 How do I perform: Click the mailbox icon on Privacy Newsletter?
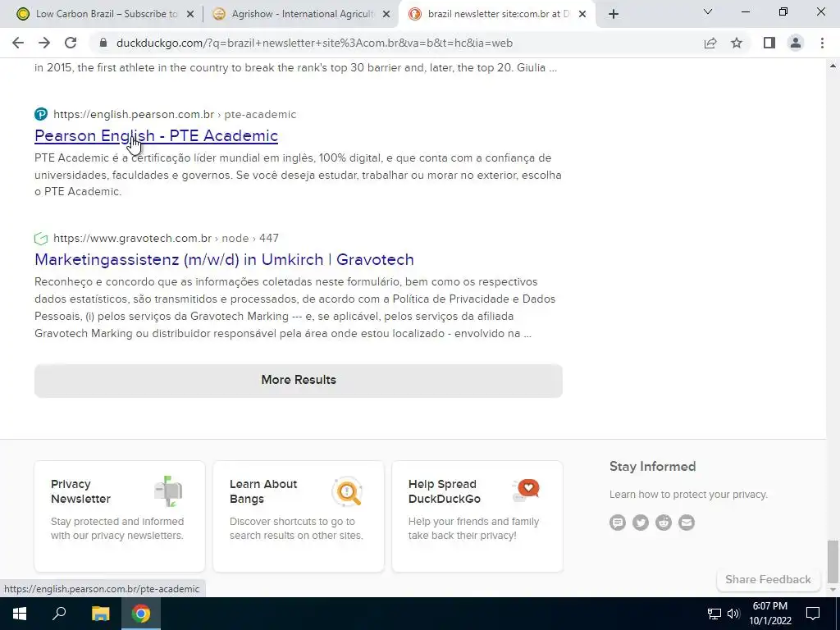[168, 491]
